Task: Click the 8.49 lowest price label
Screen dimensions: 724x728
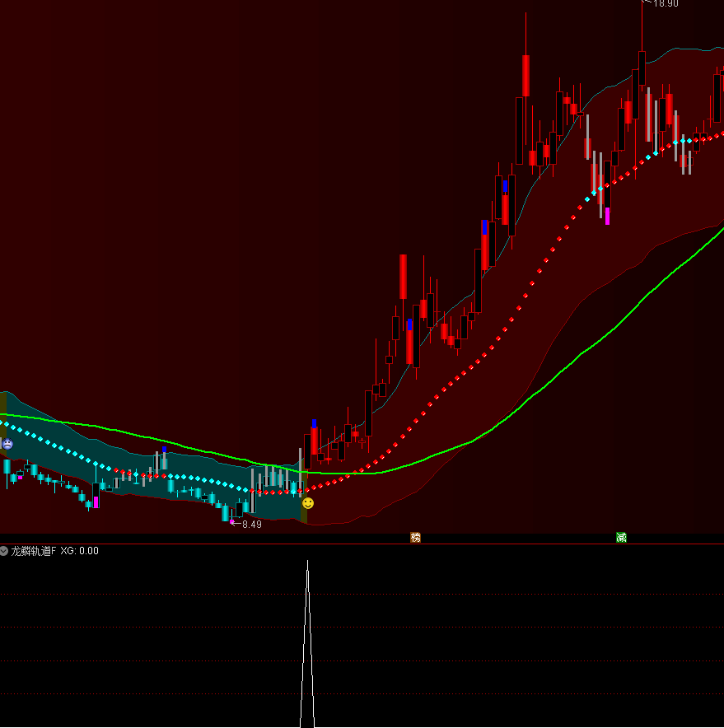Action: 251,524
